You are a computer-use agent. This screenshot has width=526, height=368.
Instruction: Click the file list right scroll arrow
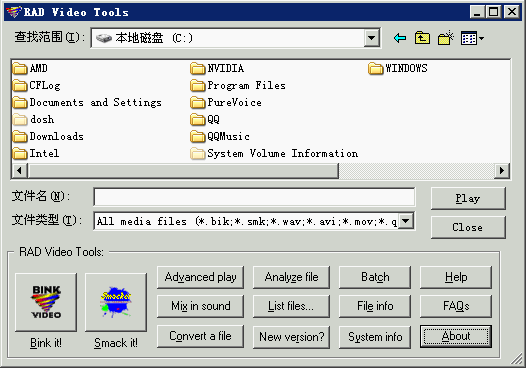tap(502, 170)
